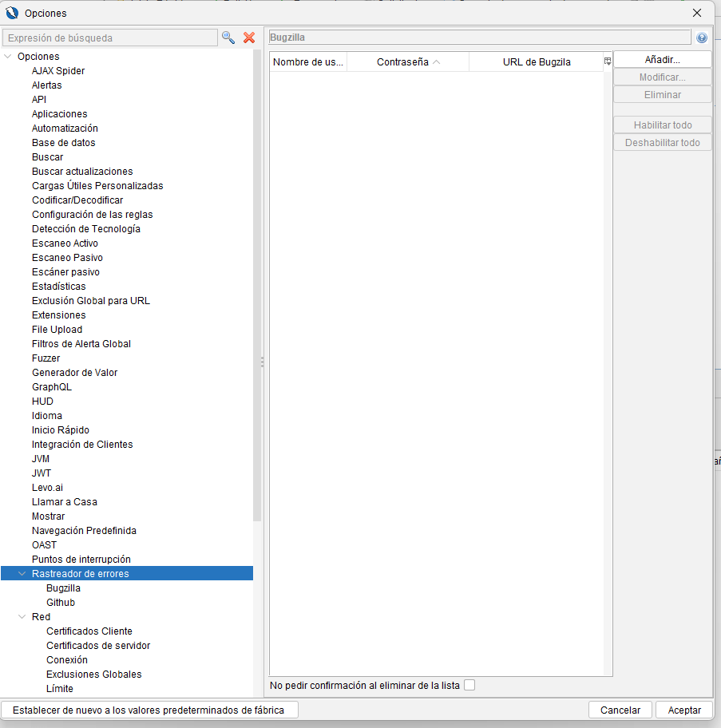Collapse the Red tree node
The image size is (721, 728).
[x=22, y=617]
